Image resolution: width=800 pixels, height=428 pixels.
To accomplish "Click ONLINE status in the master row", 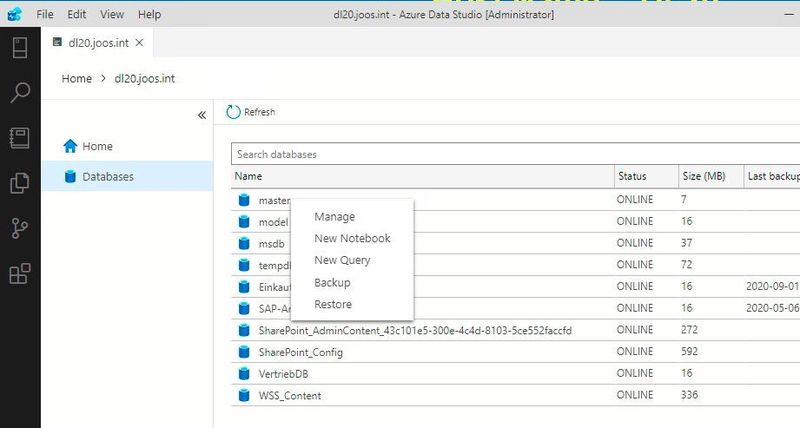I will pyautogui.click(x=635, y=199).
